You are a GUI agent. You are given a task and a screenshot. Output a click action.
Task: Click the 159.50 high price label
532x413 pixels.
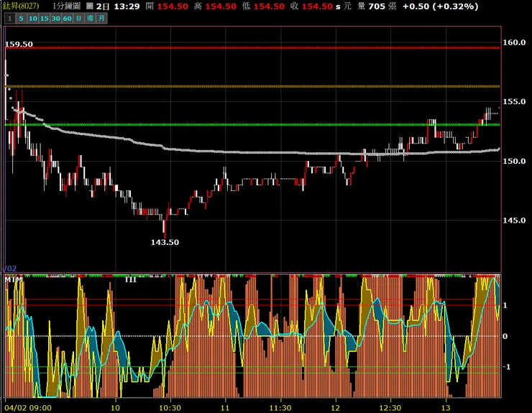19,44
